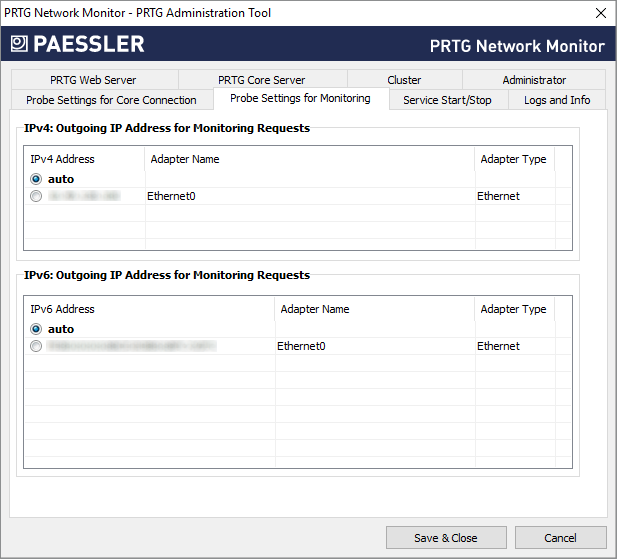The width and height of the screenshot is (617, 559).
Task: Select the IPv4 Ethernet0 address radio button
Action: [37, 197]
